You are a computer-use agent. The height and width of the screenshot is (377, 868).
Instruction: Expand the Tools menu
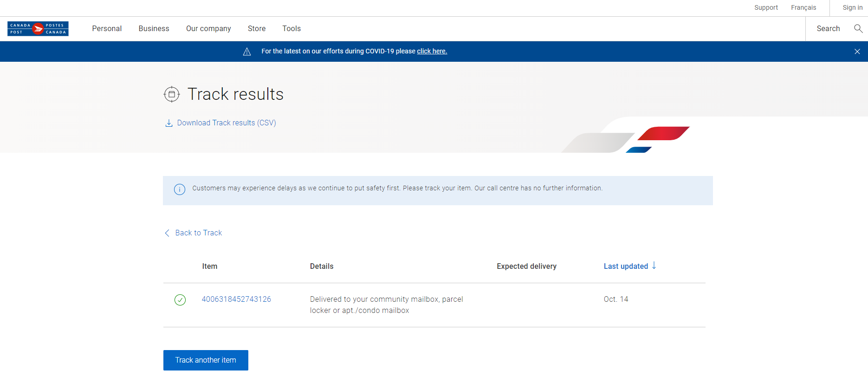click(x=291, y=29)
